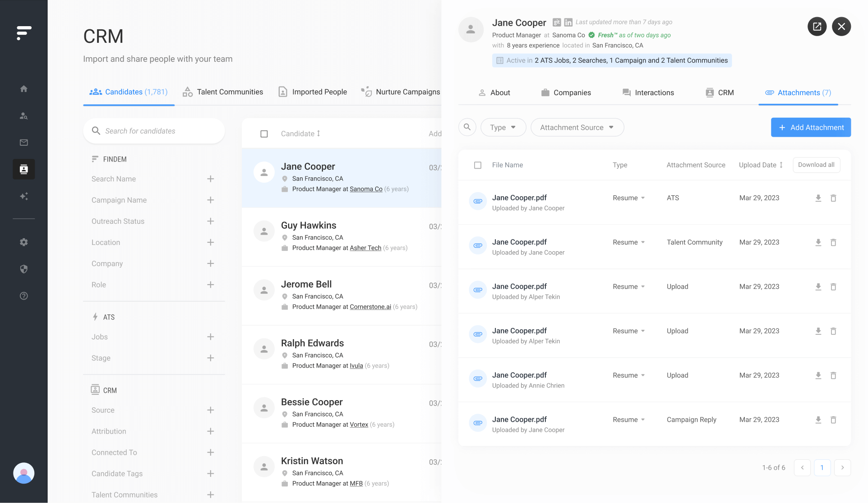Check the select-all box beside File Name
Image resolution: width=868 pixels, height=503 pixels.
pyautogui.click(x=478, y=165)
